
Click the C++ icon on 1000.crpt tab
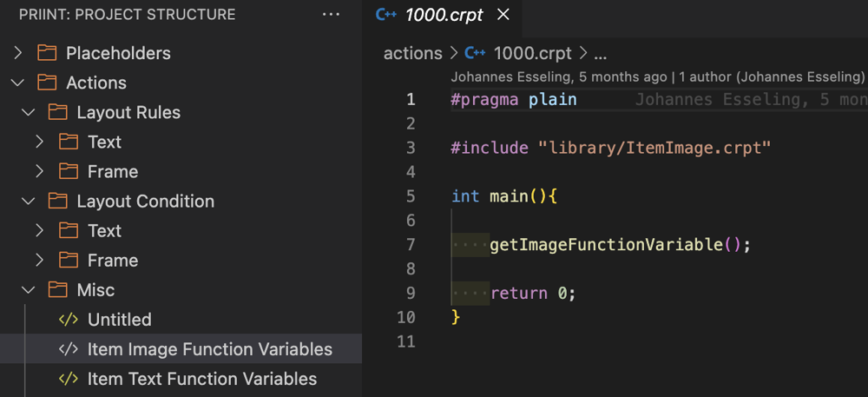(386, 15)
